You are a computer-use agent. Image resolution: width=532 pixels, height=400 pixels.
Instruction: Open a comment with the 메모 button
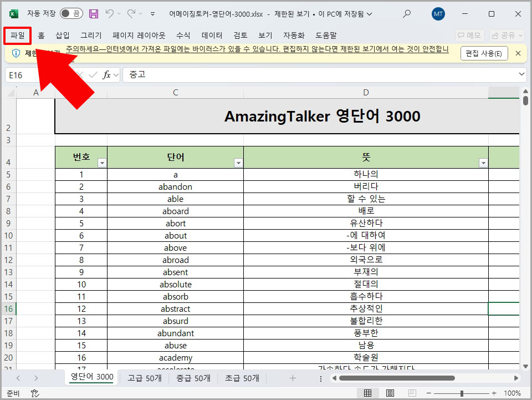(469, 35)
